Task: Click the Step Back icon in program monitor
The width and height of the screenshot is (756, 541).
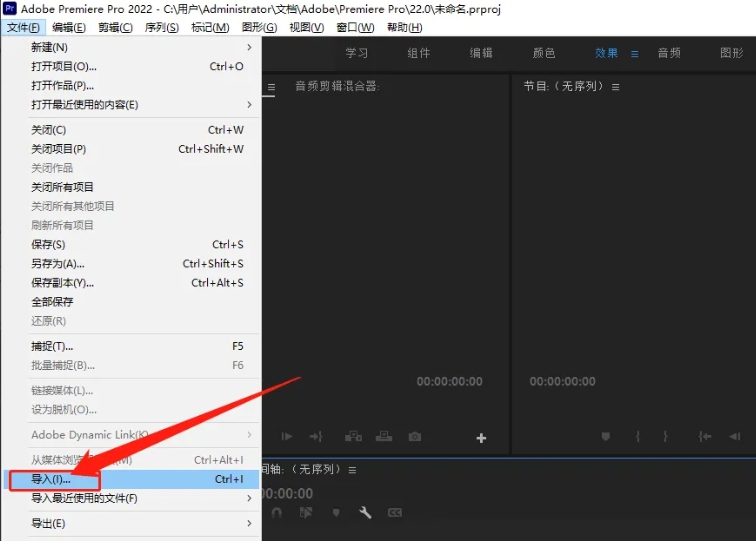Action: point(735,437)
